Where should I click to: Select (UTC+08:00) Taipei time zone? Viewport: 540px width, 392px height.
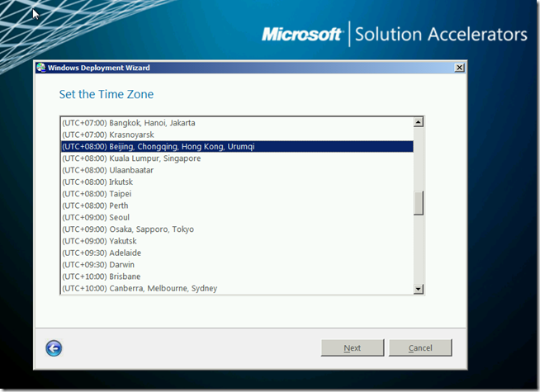point(237,194)
